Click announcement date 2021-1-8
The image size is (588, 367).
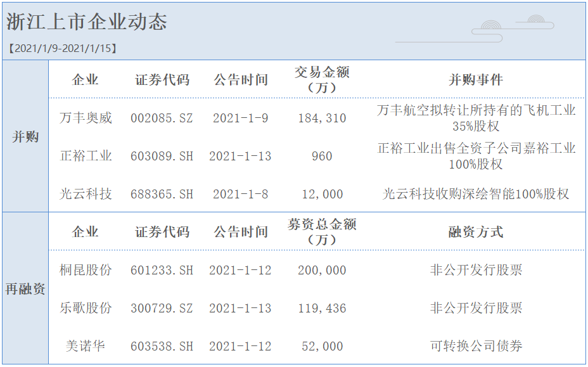240,195
